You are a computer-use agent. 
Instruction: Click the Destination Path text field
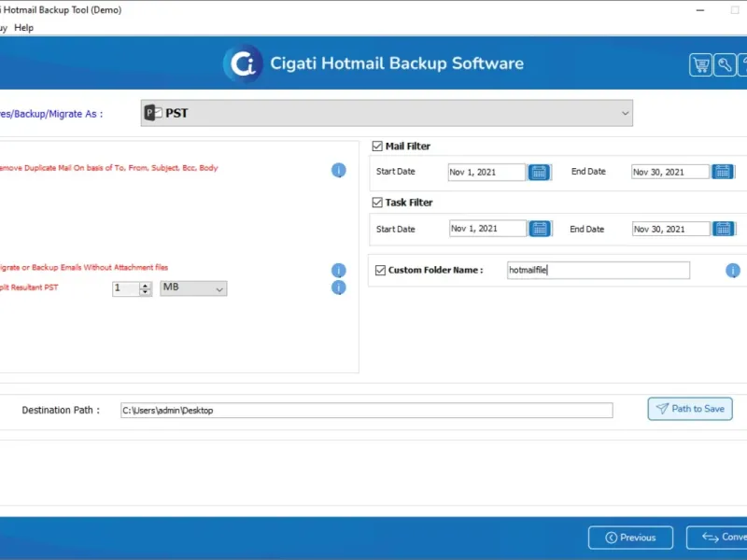[x=366, y=411]
